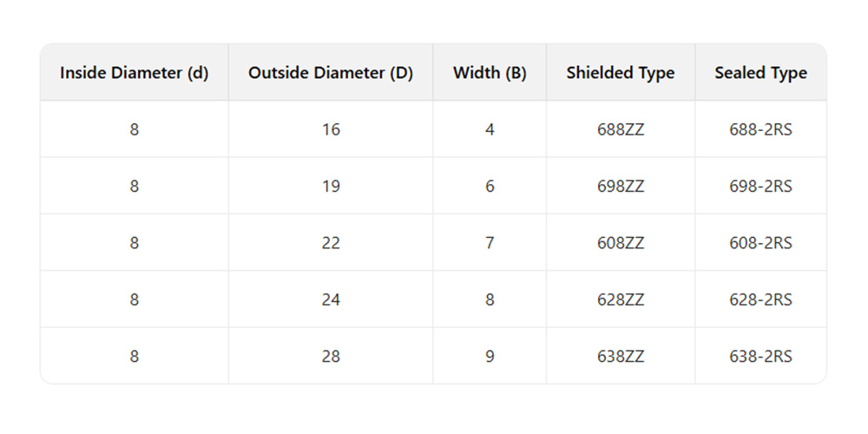Click the 628-2RS cell
Viewport: 868px width, 434px height.
760,299
